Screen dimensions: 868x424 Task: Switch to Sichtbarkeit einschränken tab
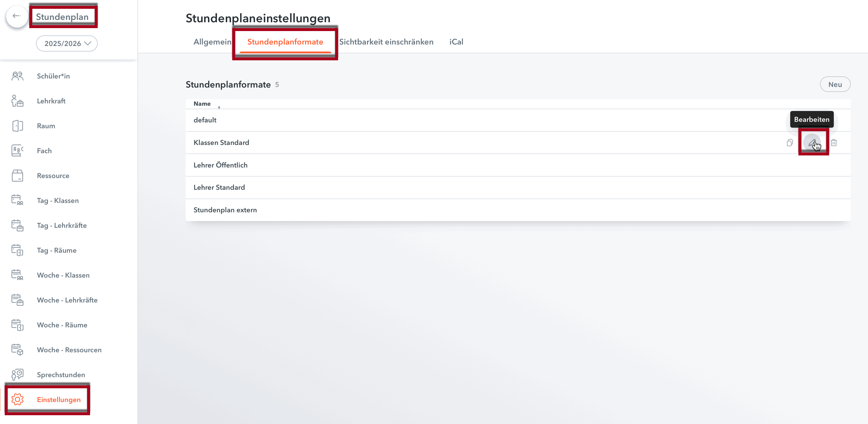coord(386,42)
